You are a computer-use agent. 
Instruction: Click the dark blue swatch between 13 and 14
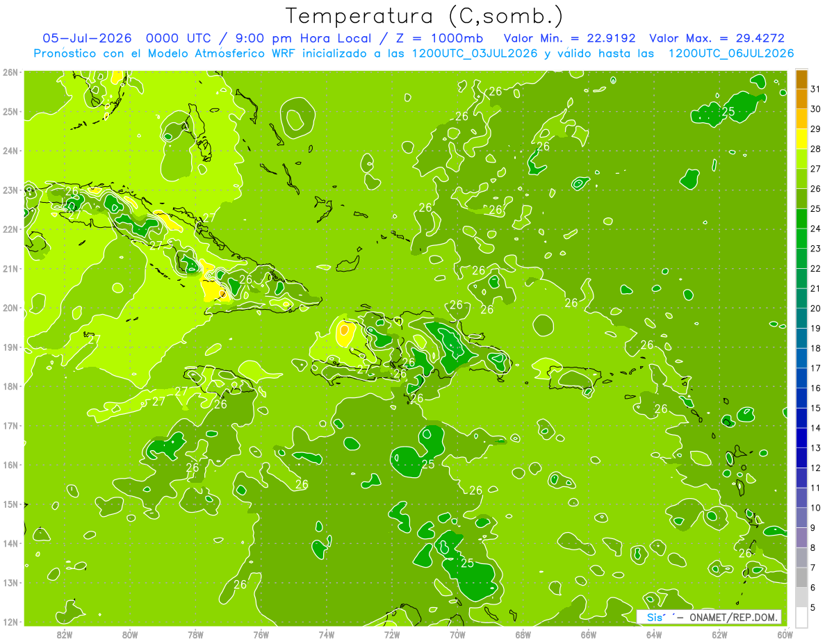[801, 438]
